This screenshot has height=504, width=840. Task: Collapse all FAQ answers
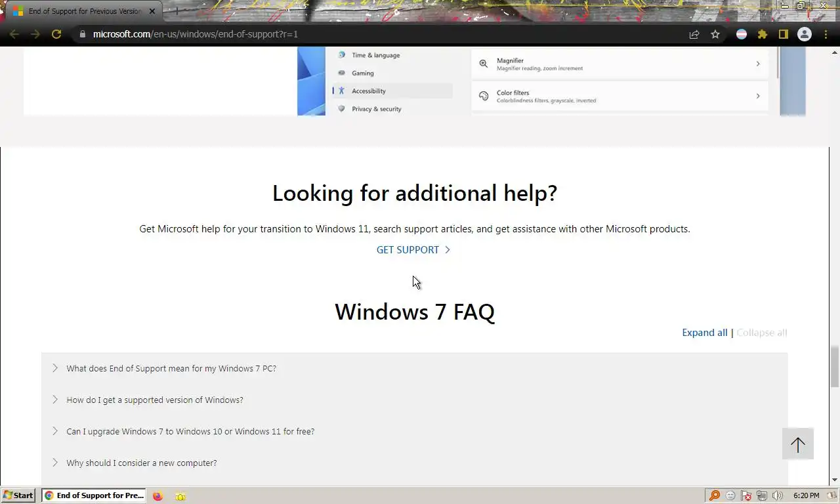pos(762,333)
